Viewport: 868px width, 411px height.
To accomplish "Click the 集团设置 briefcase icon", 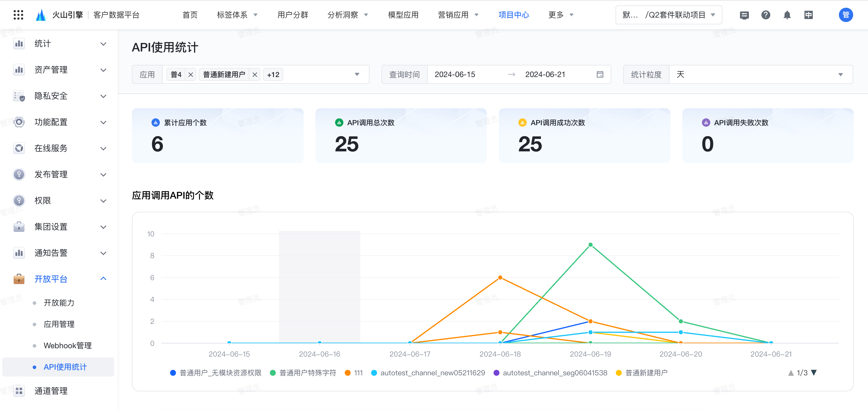I will pos(19,227).
